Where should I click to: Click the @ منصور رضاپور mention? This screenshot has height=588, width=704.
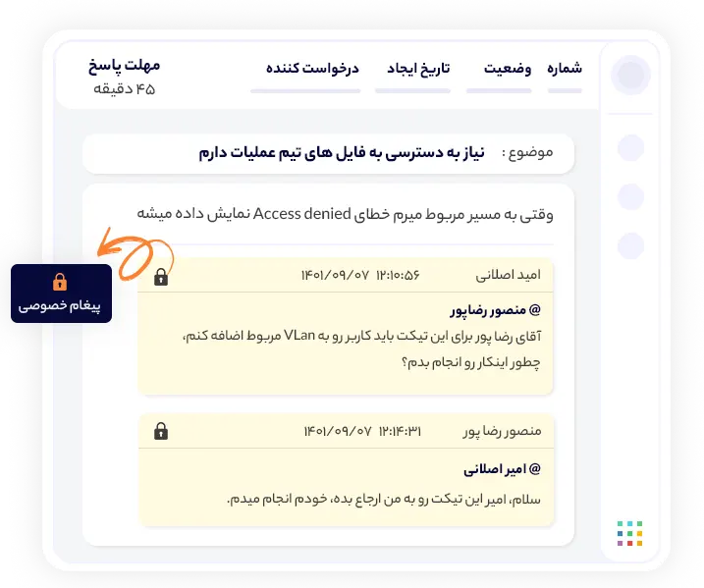pos(494,311)
